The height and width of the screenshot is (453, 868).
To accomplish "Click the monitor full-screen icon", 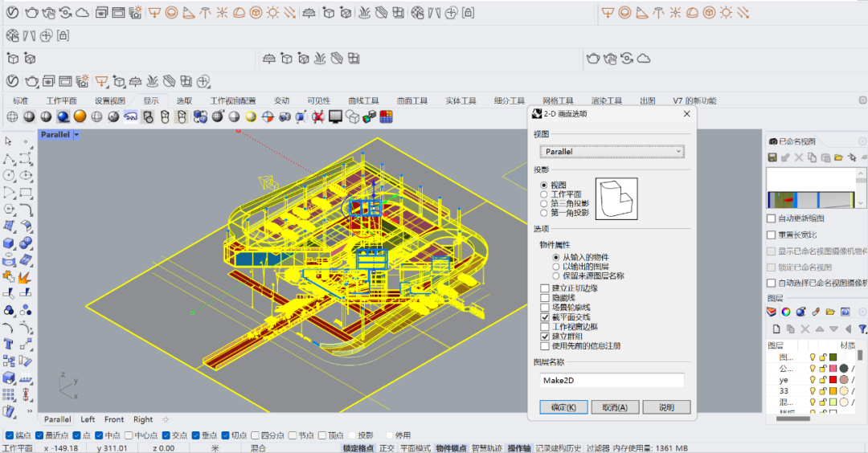I will pyautogui.click(x=335, y=116).
